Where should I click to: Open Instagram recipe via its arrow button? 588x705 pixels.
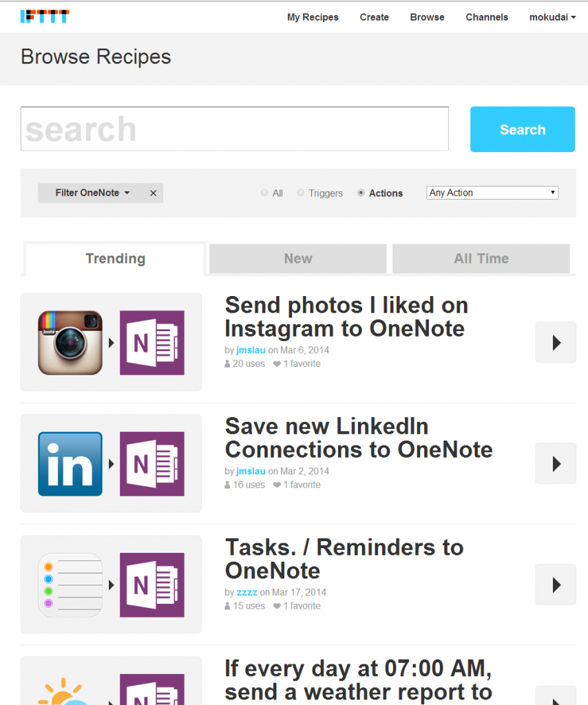tap(556, 342)
